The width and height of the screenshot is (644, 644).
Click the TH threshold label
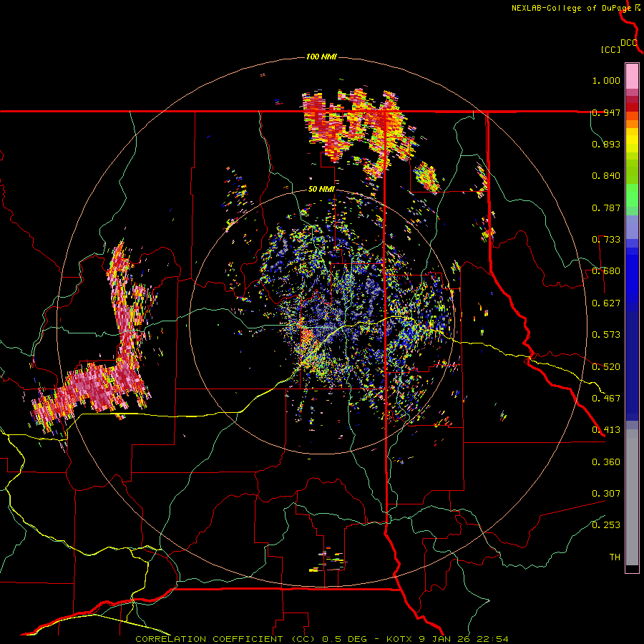(615, 557)
